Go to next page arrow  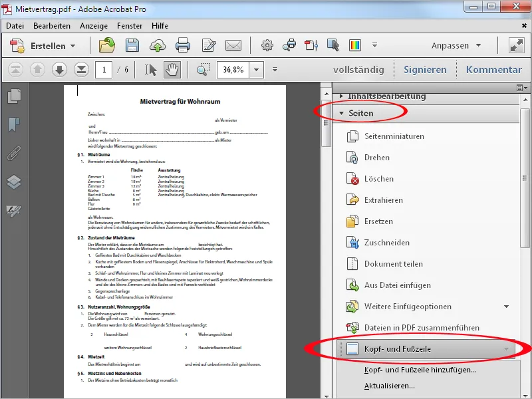tap(59, 70)
